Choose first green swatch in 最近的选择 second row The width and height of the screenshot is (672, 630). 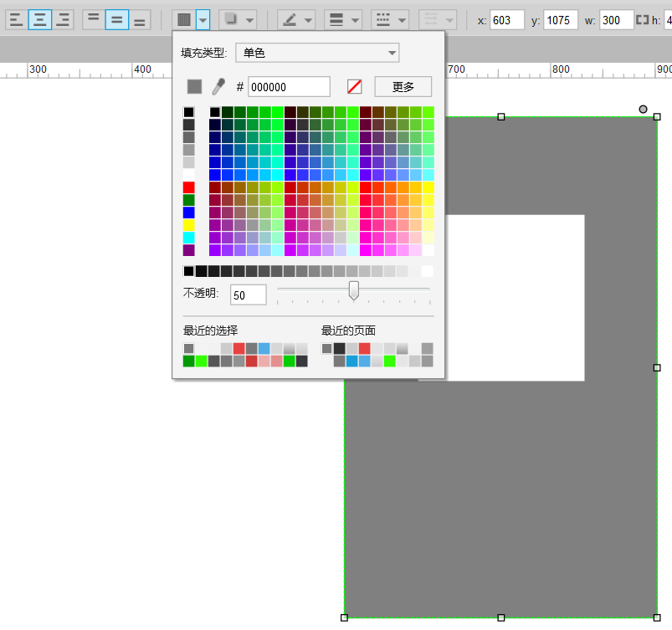pyautogui.click(x=188, y=361)
